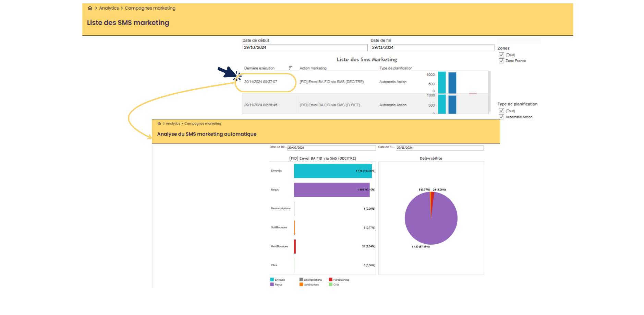Click the sort icon beside Dernière exécution
644x315 pixels.
click(x=290, y=68)
